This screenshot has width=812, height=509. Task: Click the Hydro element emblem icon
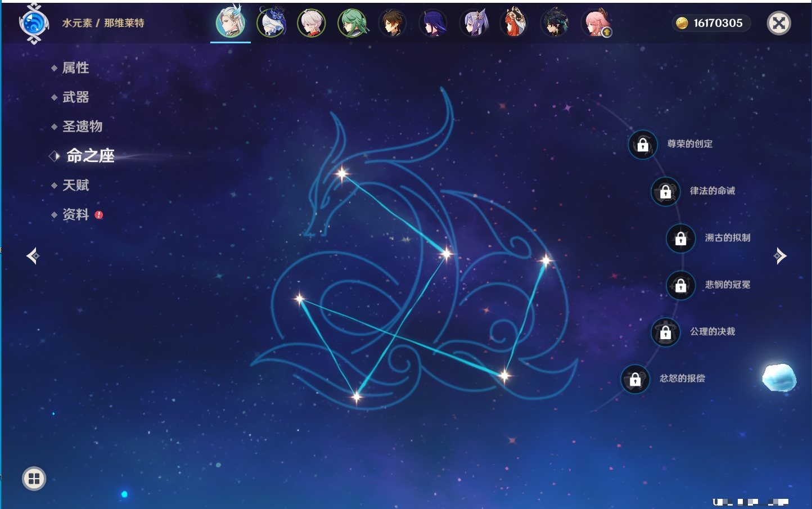pyautogui.click(x=34, y=24)
